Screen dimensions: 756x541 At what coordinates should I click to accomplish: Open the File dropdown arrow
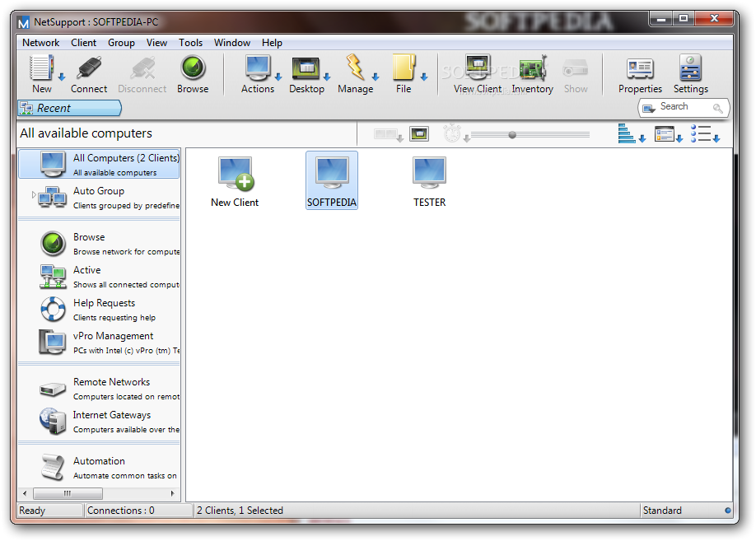(x=424, y=77)
